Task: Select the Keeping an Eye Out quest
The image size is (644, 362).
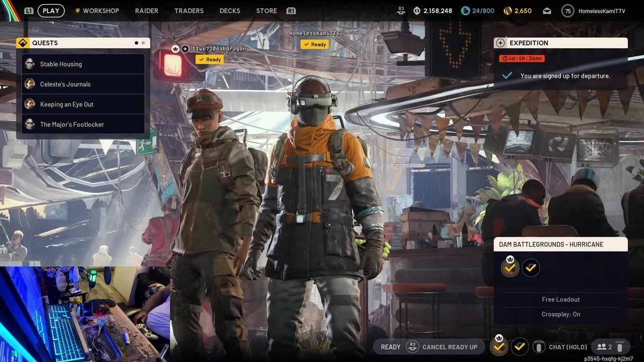Action: pyautogui.click(x=83, y=104)
